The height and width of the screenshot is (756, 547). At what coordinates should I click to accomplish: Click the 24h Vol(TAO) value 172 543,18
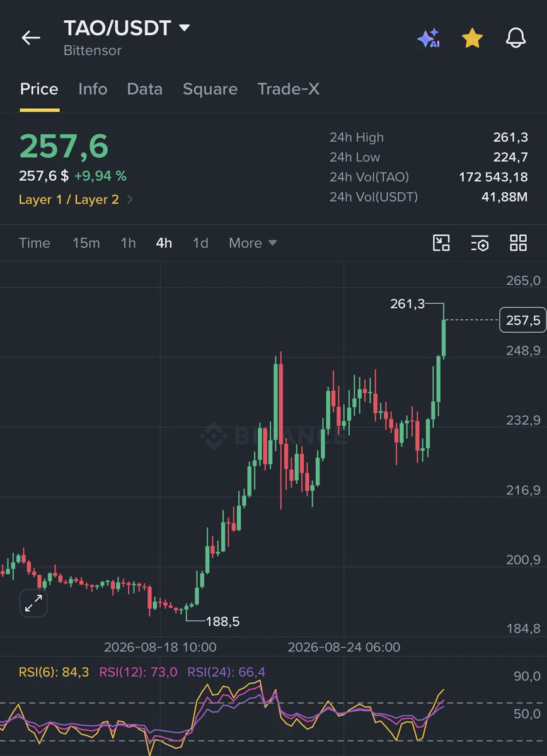493,177
